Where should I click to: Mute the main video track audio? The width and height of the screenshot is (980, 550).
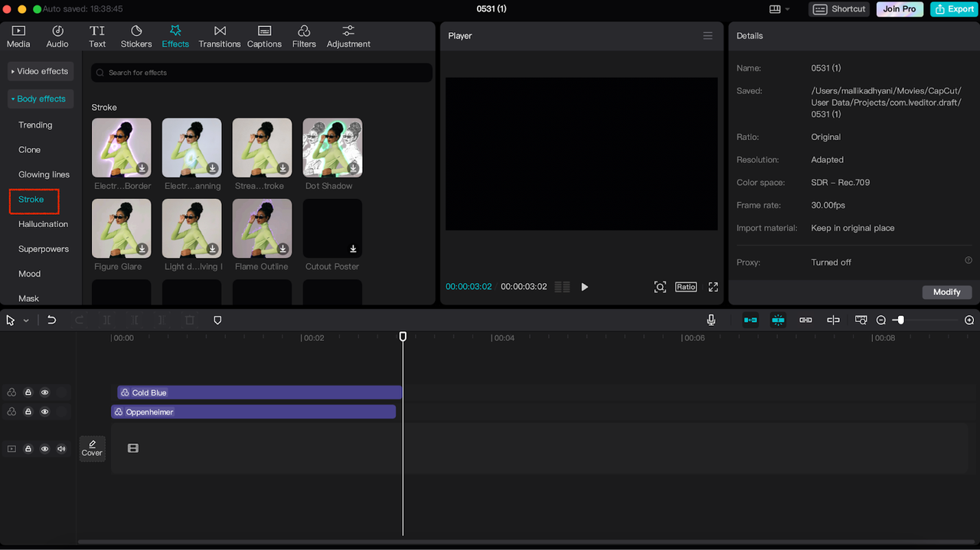click(61, 448)
